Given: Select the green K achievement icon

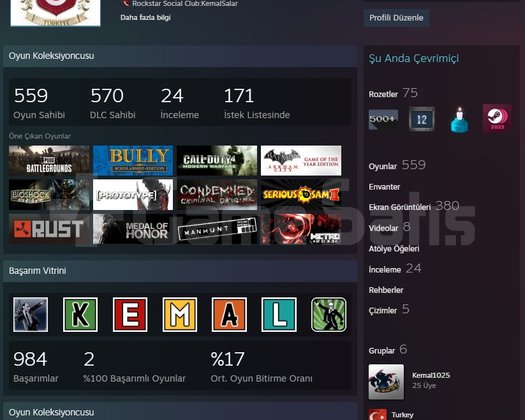Looking at the screenshot, I should 80,314.
